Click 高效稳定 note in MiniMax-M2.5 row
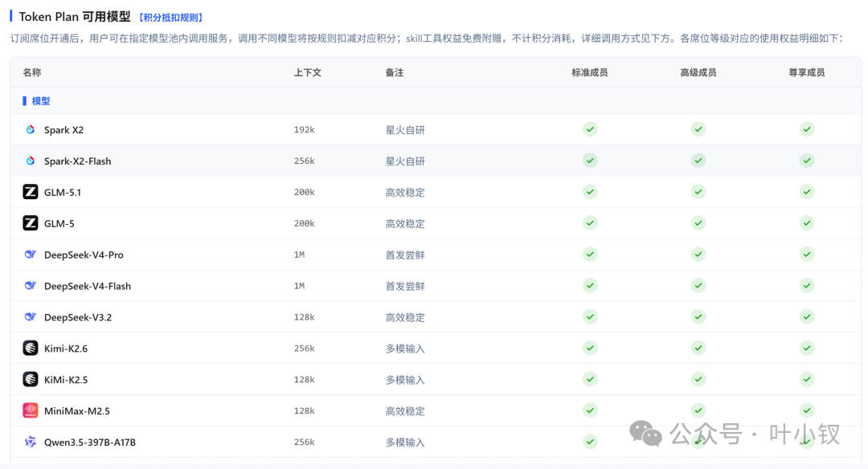The image size is (868, 469). click(405, 411)
